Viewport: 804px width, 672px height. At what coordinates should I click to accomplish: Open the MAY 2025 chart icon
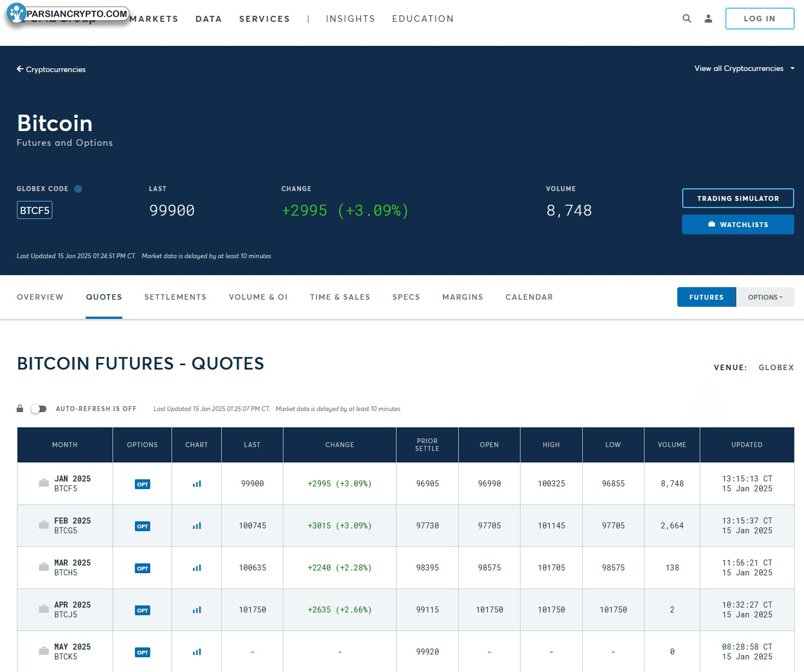(197, 652)
